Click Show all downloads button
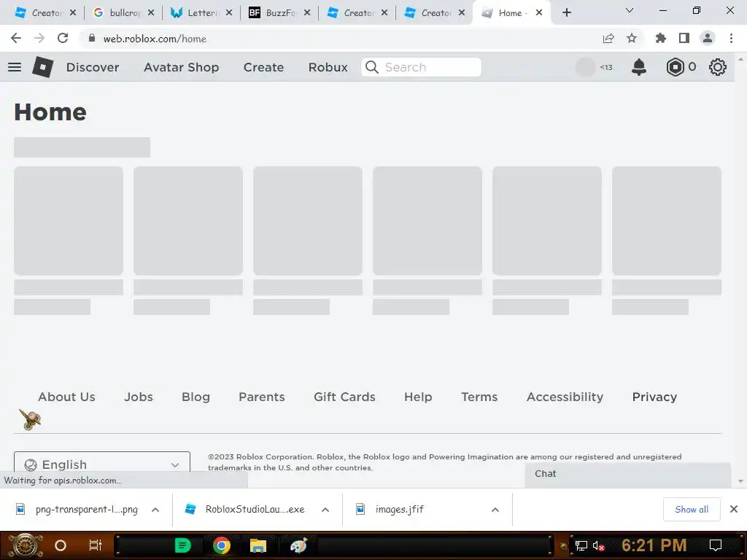 click(x=692, y=509)
